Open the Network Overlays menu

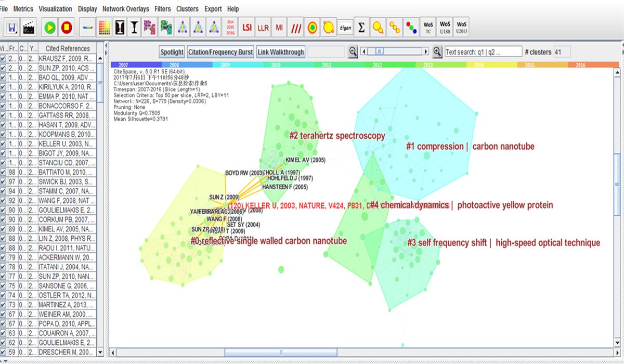tap(125, 9)
